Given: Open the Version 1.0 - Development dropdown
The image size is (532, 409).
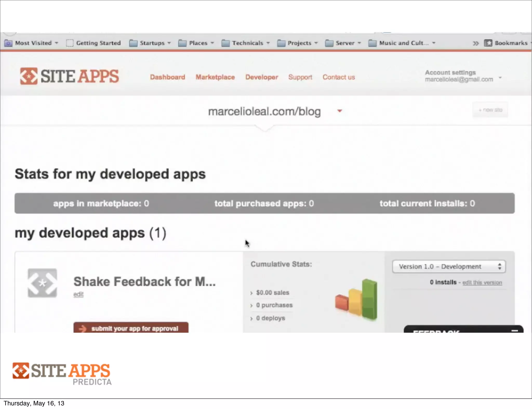Looking at the screenshot, I should 449,267.
